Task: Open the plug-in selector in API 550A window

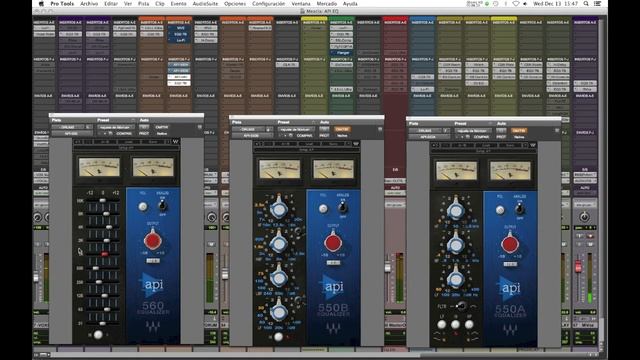Action: tap(429, 137)
